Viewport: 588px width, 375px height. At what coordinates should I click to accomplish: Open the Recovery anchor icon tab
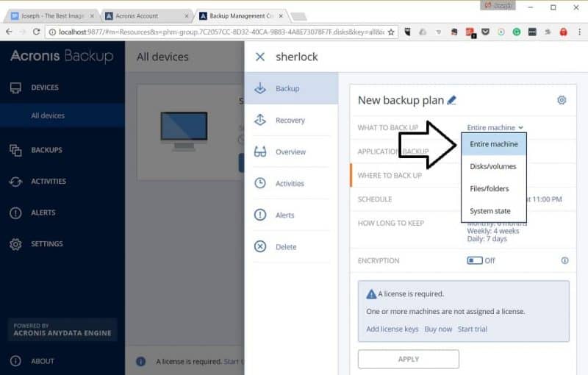pyautogui.click(x=260, y=120)
